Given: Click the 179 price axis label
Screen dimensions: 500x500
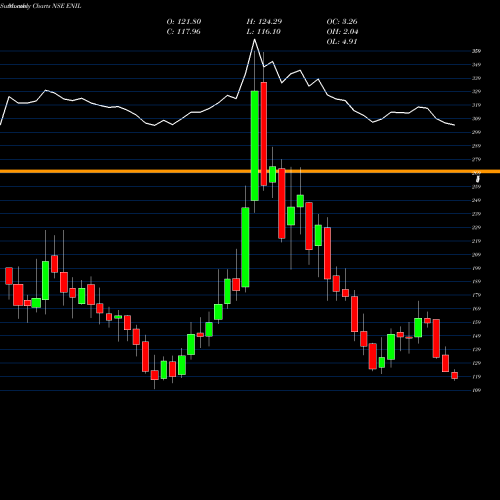Looking at the screenshot, I should [476, 295].
